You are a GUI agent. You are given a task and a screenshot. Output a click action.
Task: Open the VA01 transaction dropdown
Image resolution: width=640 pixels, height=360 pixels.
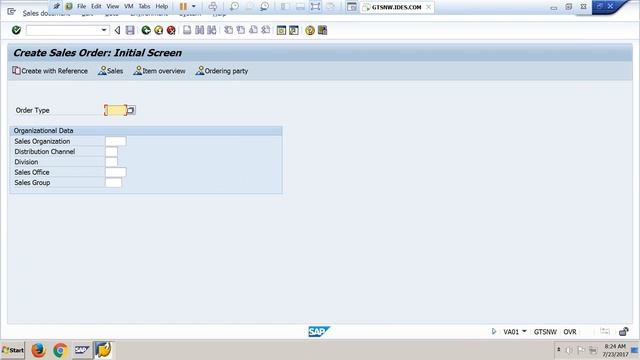(x=524, y=331)
